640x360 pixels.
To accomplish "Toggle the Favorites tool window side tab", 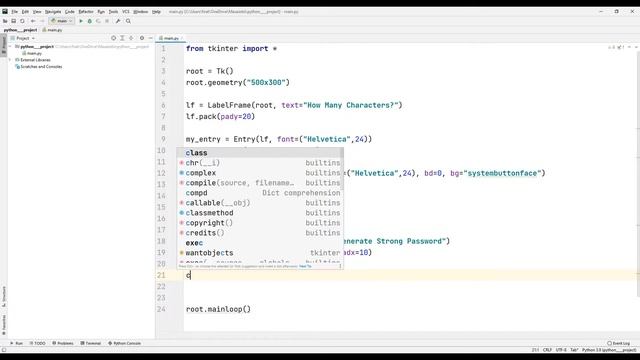I will [4, 324].
